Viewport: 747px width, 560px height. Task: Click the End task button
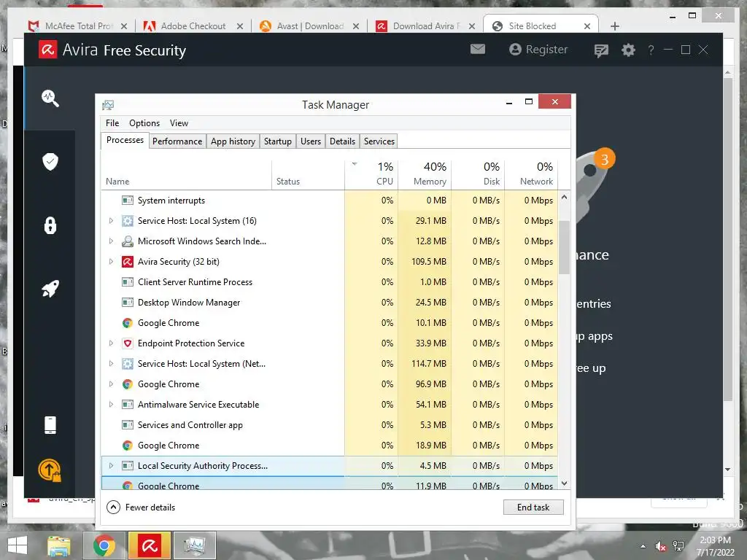tap(533, 507)
